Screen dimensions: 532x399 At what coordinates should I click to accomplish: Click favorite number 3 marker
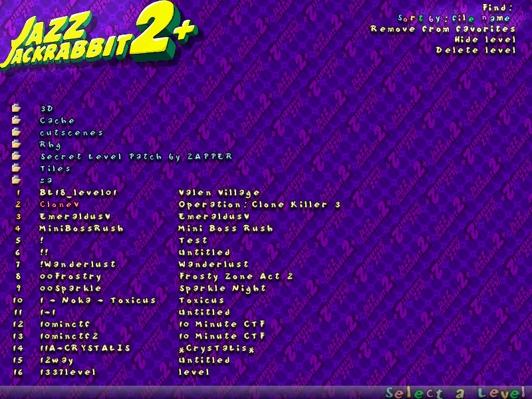pyautogui.click(x=19, y=217)
